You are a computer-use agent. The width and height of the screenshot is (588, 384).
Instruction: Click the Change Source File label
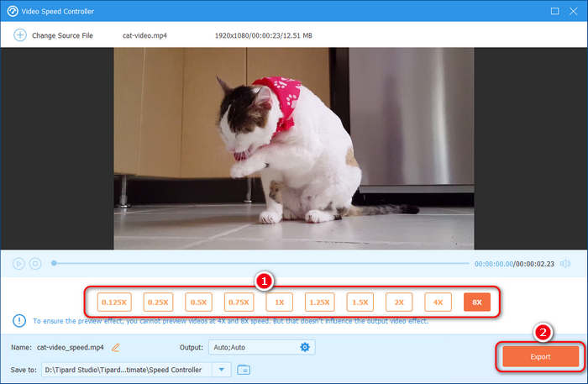click(62, 35)
